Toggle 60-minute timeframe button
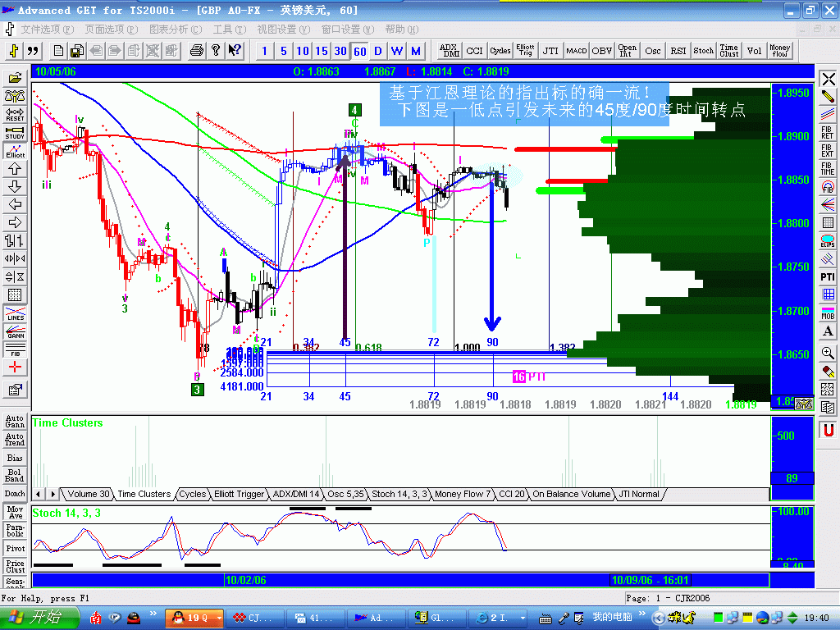This screenshot has height=630, width=840. click(360, 51)
